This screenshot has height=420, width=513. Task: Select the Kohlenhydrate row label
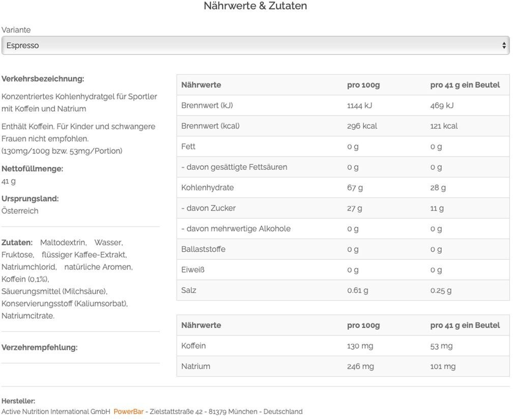click(x=207, y=187)
